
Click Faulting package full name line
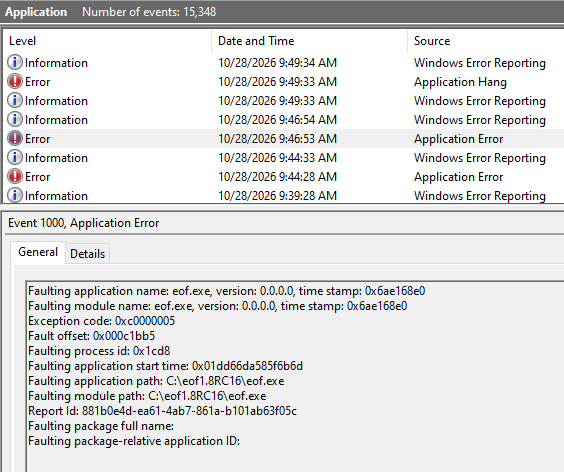[101, 426]
